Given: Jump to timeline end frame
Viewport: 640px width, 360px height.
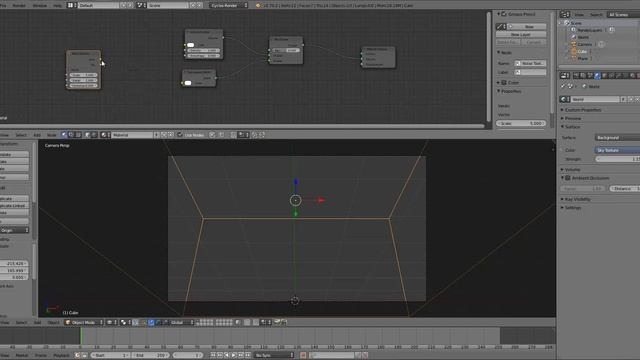Looking at the screenshot, I should coord(248,355).
